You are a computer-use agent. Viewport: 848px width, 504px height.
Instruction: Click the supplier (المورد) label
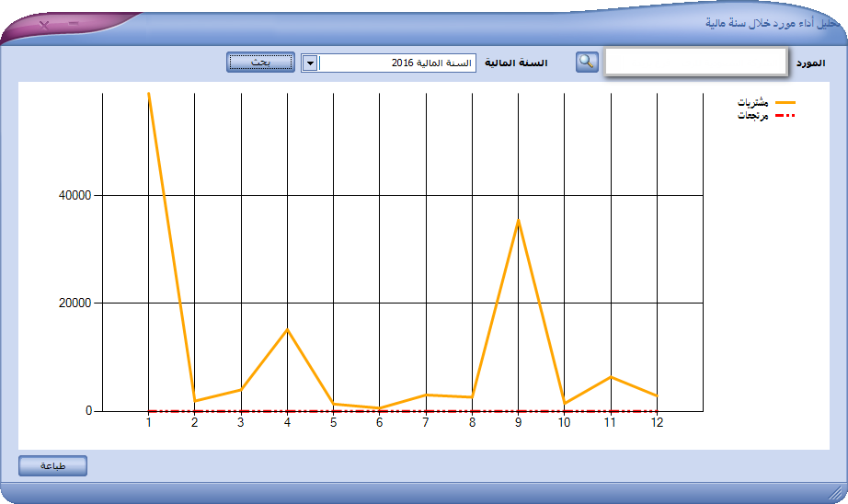pyautogui.click(x=810, y=63)
